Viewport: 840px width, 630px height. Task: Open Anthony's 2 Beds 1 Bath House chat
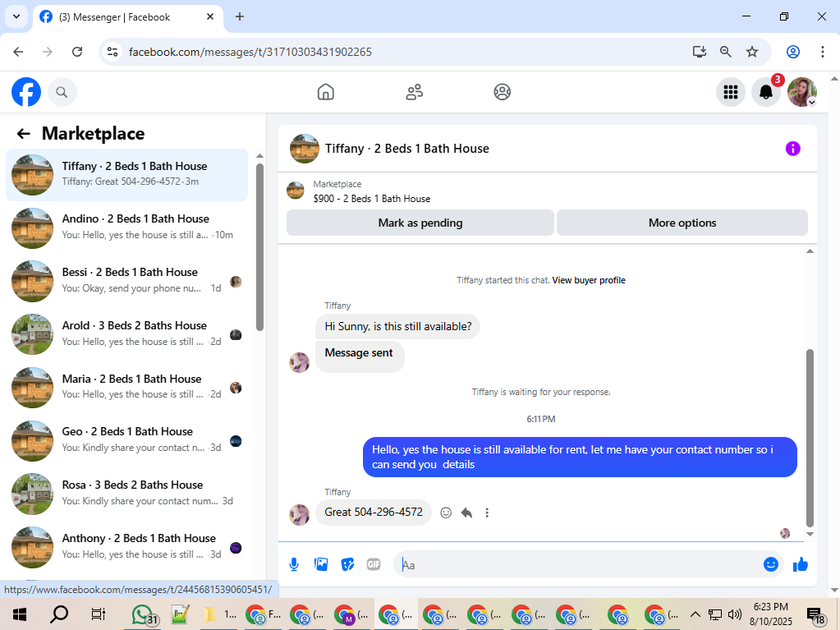pos(127,548)
